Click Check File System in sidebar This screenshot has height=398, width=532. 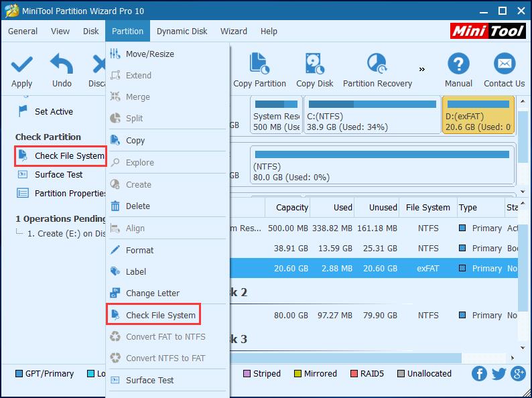pos(61,155)
